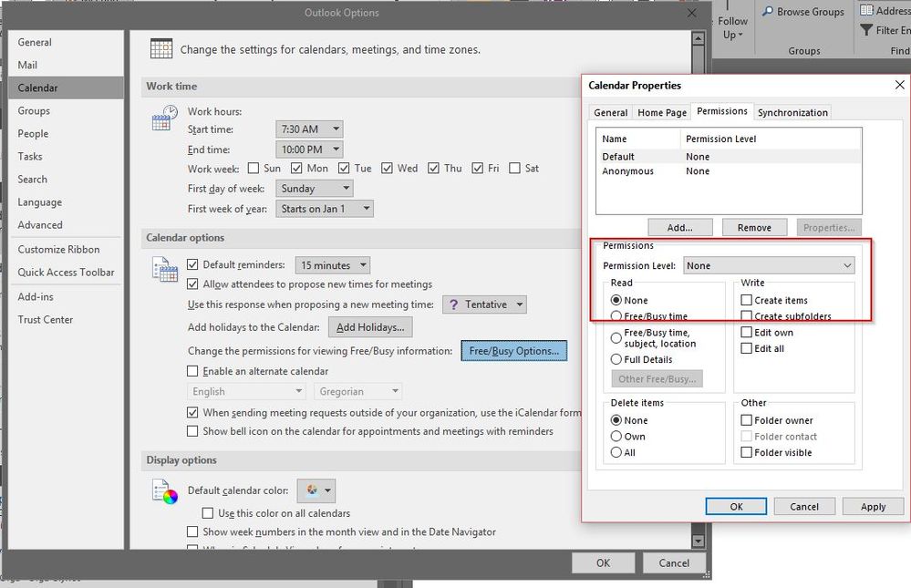Select Full Details read radio button
The width and height of the screenshot is (911, 588).
(x=616, y=359)
